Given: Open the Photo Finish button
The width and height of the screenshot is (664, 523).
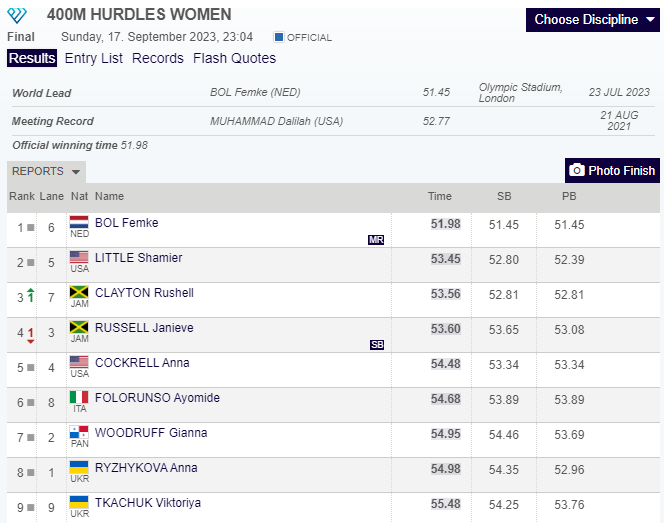Looking at the screenshot, I should click(x=612, y=171).
